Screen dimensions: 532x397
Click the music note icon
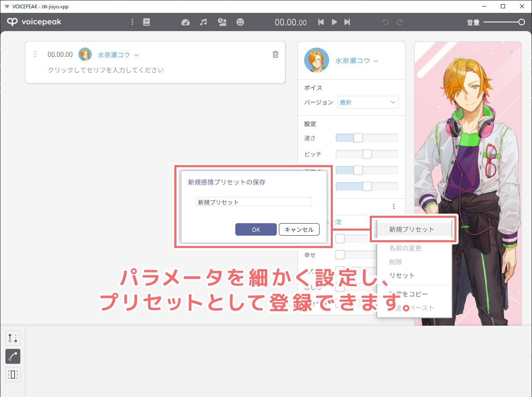[x=203, y=22]
